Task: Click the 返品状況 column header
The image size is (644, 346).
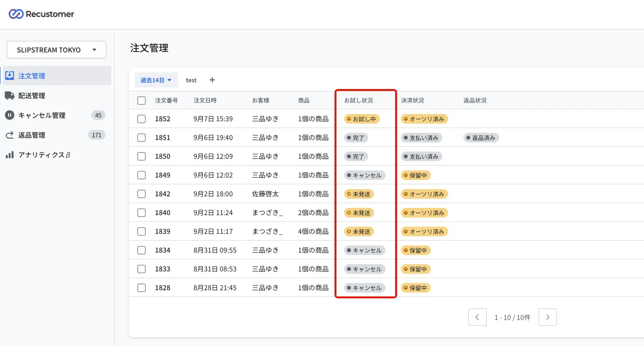Action: tap(475, 101)
